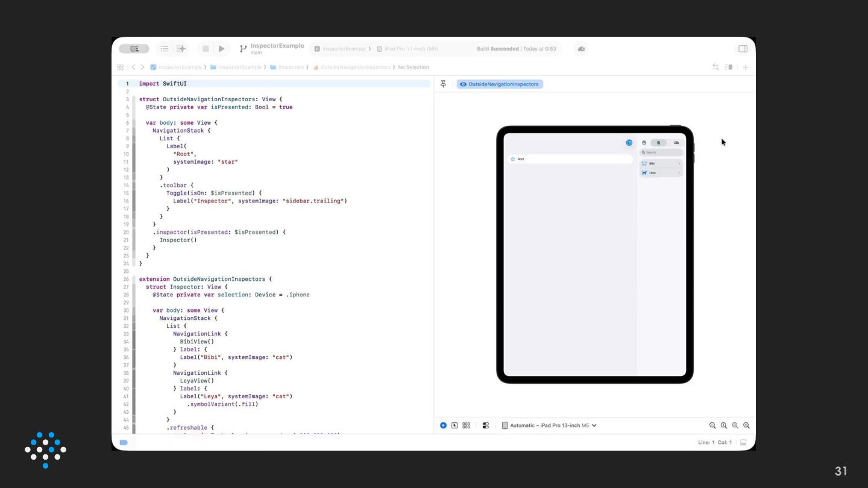The width and height of the screenshot is (868, 488).
Task: Pin the canvas preview
Action: pos(443,84)
